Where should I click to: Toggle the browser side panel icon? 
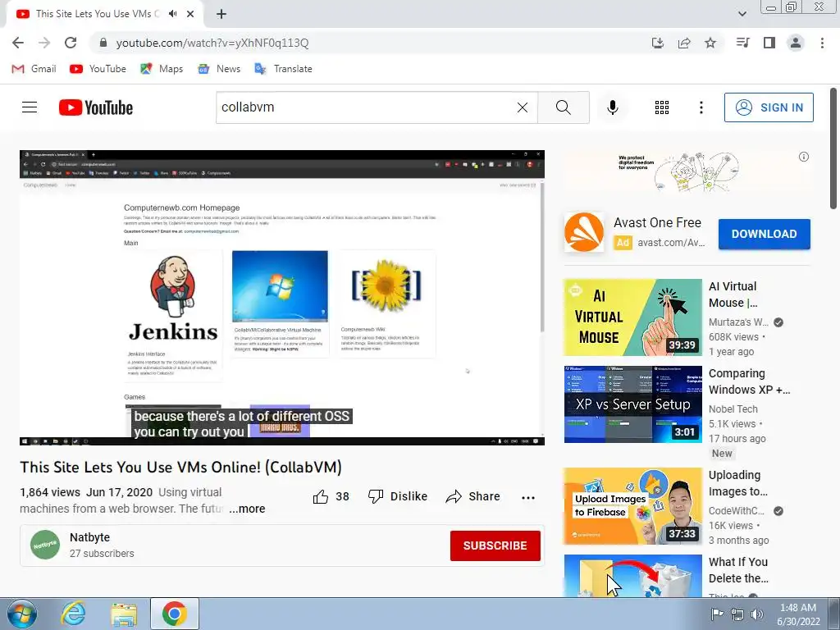(769, 43)
